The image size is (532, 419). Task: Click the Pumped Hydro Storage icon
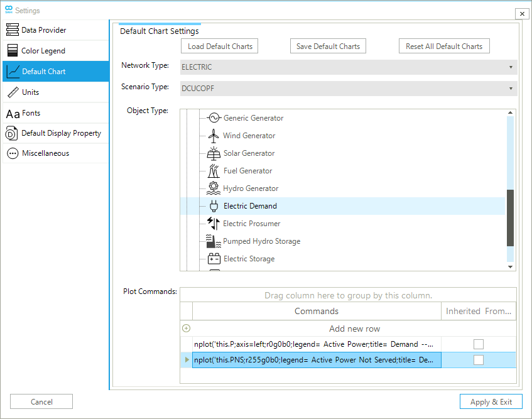[214, 241]
